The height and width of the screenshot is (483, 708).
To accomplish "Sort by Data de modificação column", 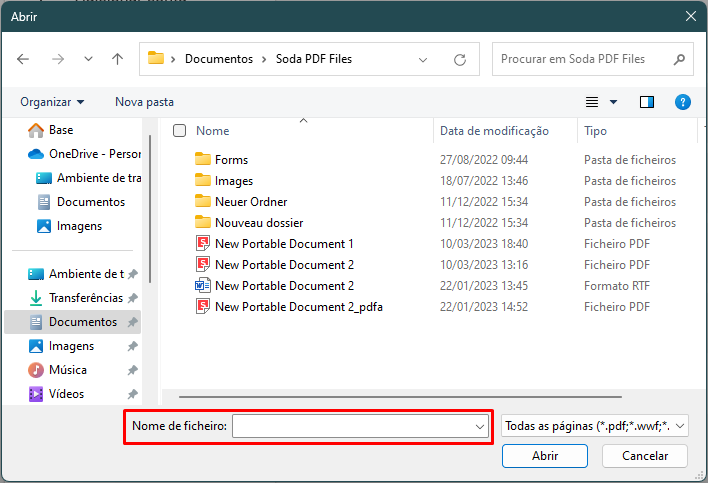I will [494, 131].
